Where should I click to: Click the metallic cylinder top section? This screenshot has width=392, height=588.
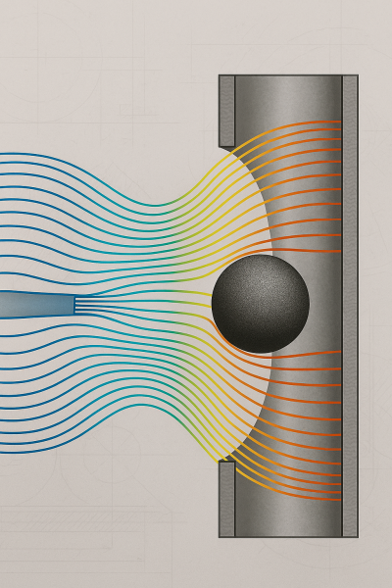288,98
